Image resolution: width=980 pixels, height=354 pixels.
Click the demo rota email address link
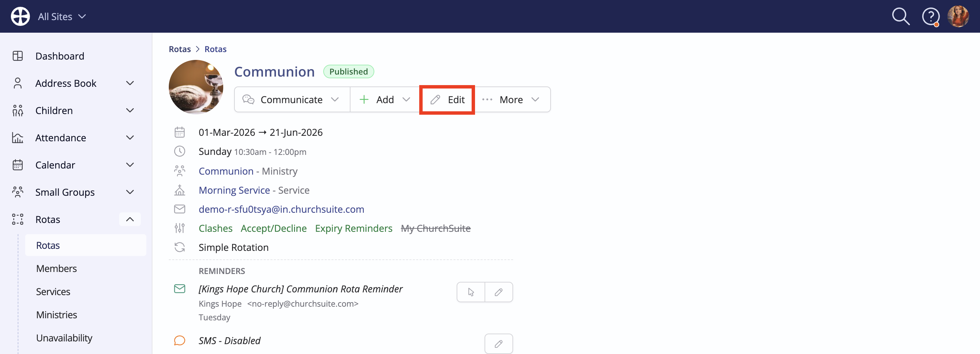click(281, 209)
